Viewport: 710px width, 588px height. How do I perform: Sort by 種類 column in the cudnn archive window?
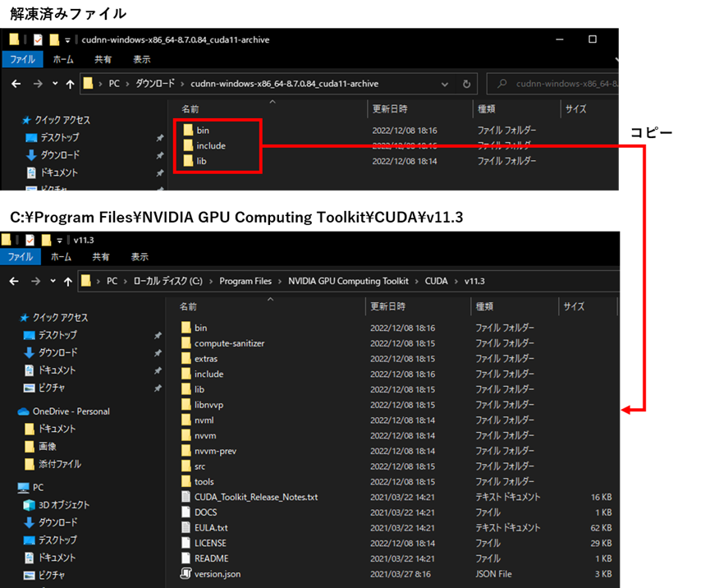486,109
